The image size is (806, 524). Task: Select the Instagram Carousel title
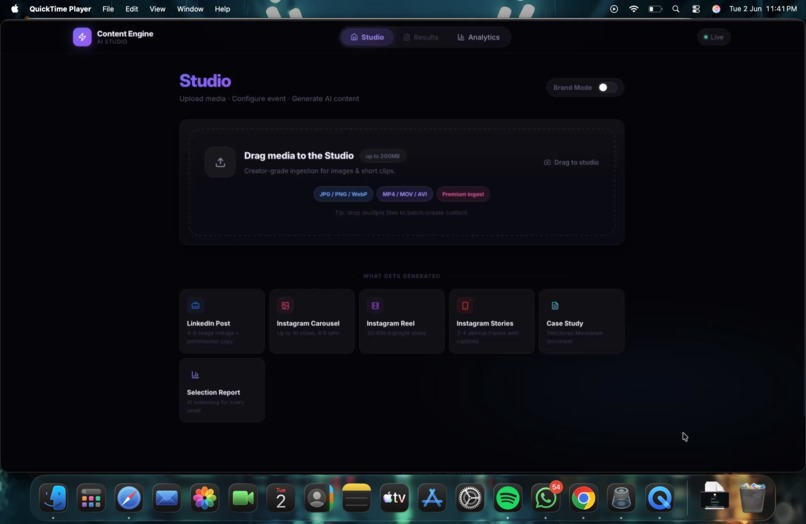(x=308, y=323)
